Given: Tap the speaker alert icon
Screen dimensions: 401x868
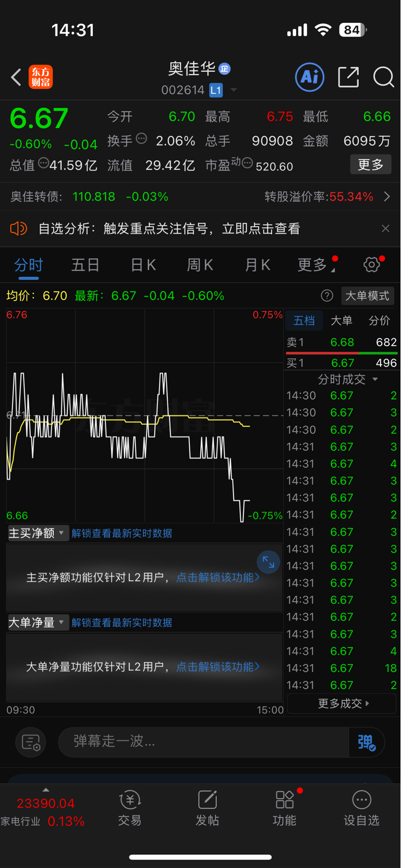Looking at the screenshot, I should point(18,228).
